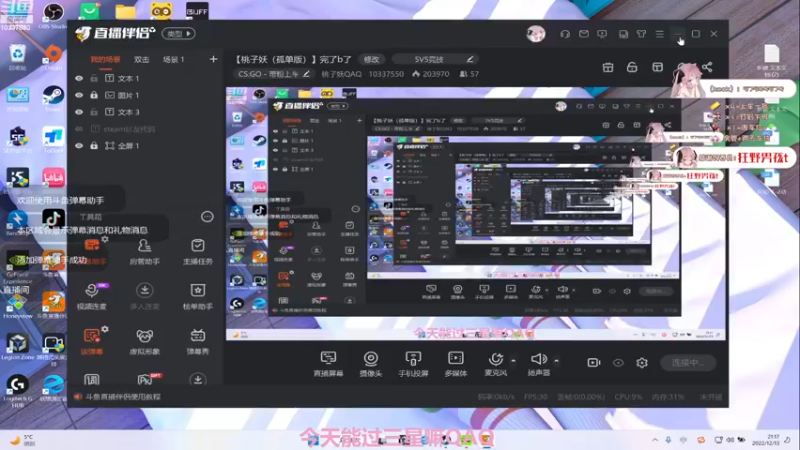Open Steam desktop shortcut
This screenshot has height=450, width=800.
(x=53, y=98)
